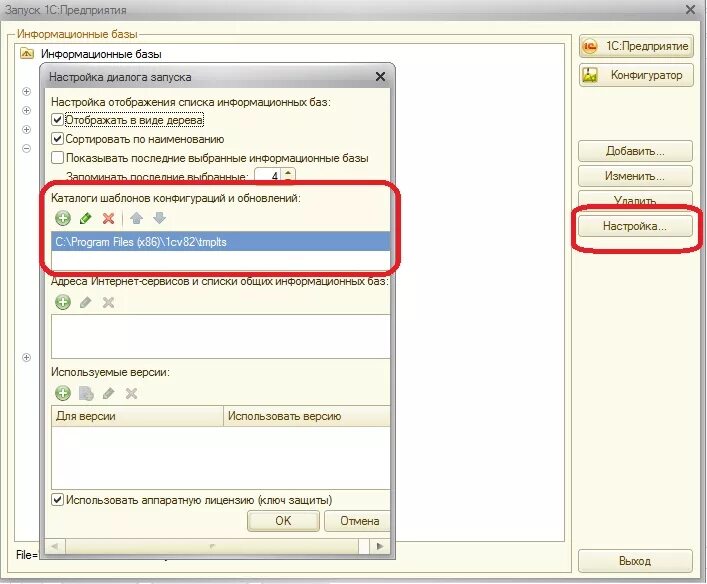Edit the selected template catalog path
This screenshot has height=584, width=707.
85,218
